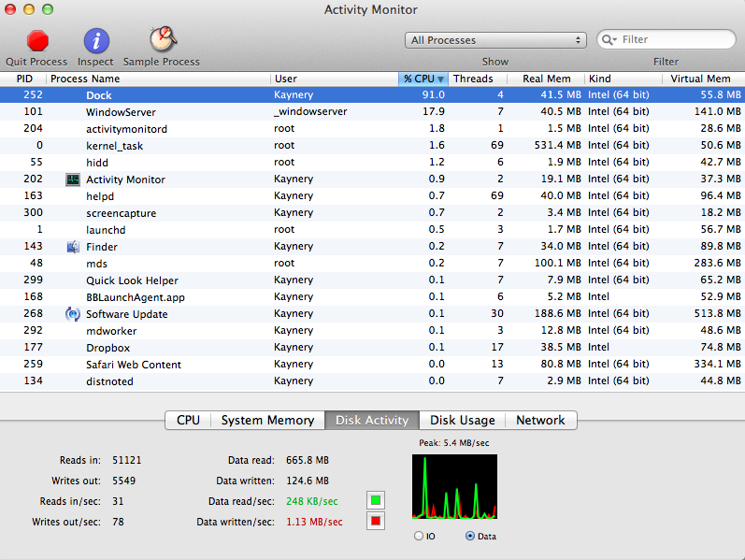
Task: Select the Quick Look Helper row
Action: (372, 280)
